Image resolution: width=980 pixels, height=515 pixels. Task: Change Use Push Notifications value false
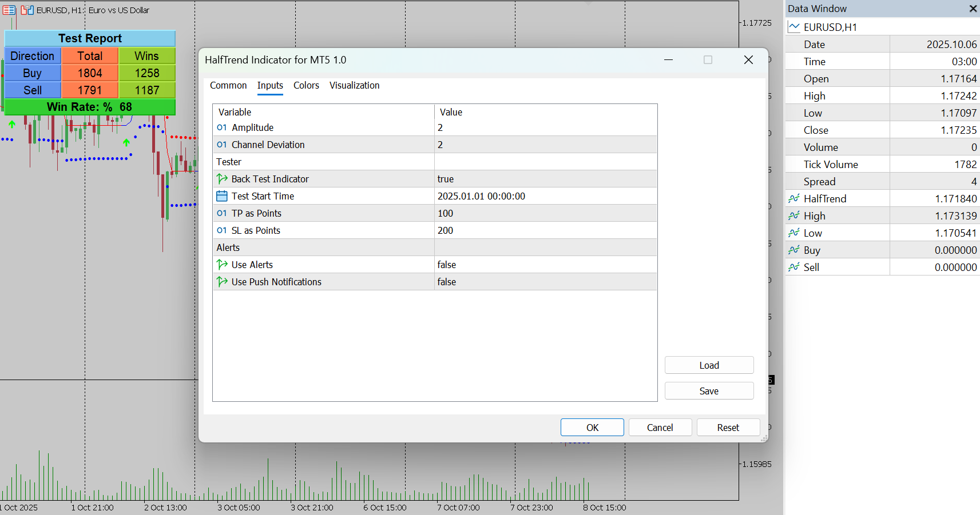click(x=546, y=282)
